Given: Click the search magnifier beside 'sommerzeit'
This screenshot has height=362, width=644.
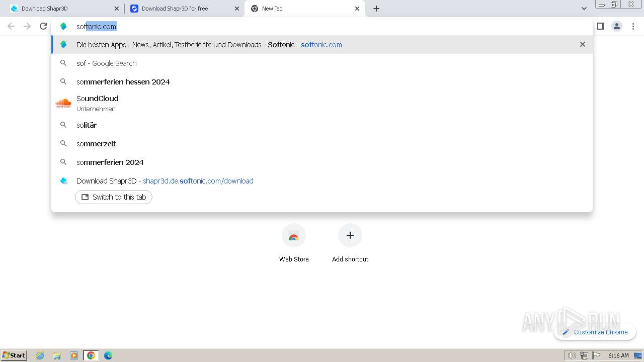Looking at the screenshot, I should 63,143.
